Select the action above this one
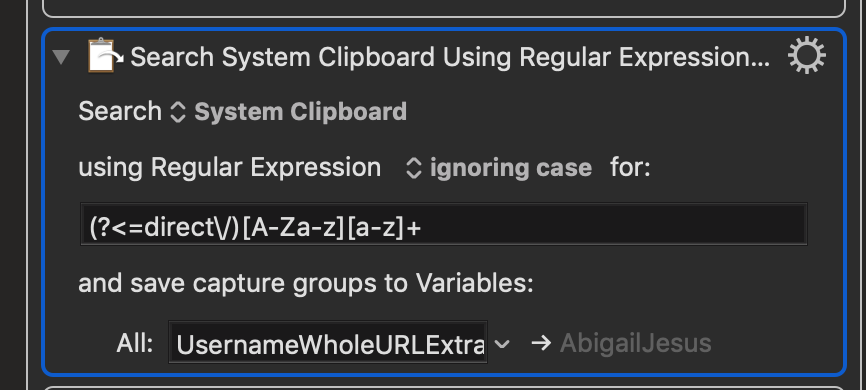This screenshot has width=866, height=390. (x=443, y=8)
